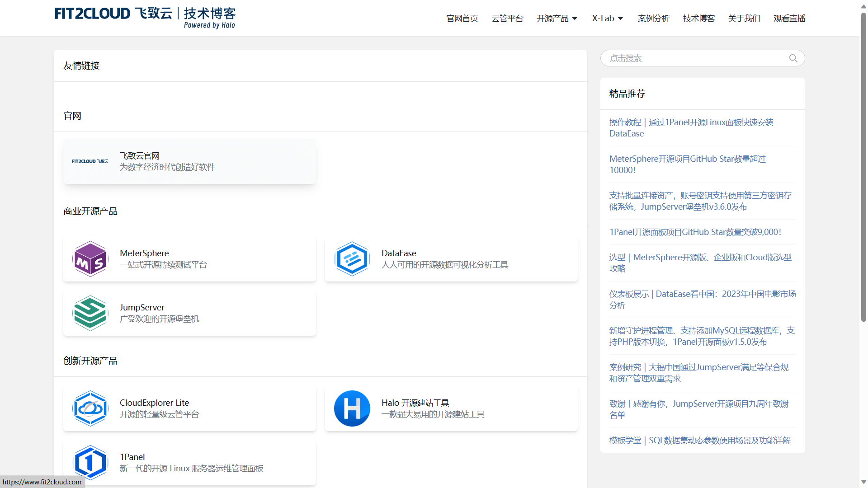Open article 1Panel开源面板v1.5.0发布
The width and height of the screenshot is (868, 488).
coord(702,336)
